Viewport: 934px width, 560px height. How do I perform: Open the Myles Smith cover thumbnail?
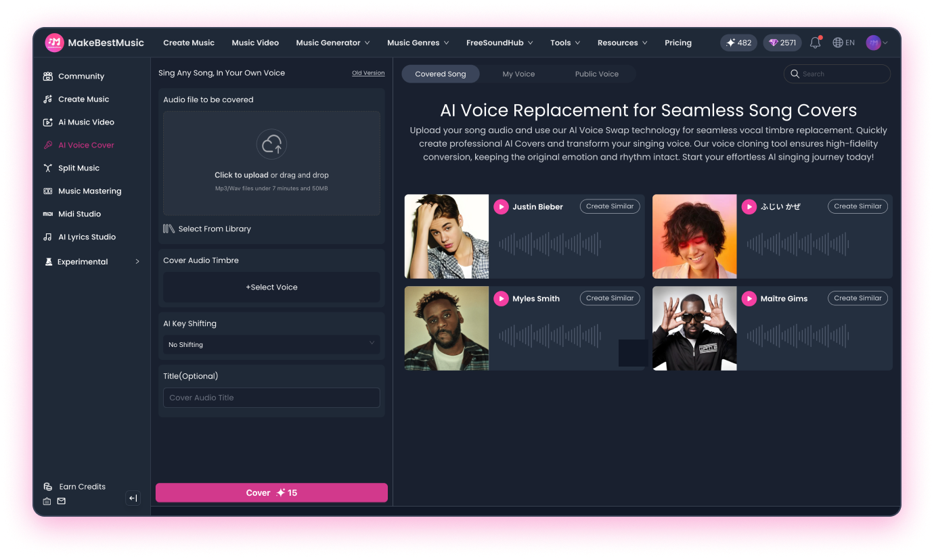(x=447, y=328)
